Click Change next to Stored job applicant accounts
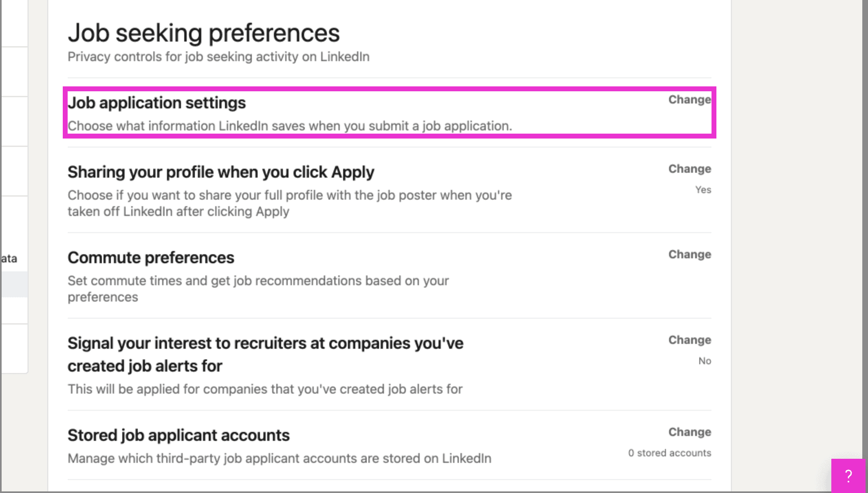 click(689, 432)
